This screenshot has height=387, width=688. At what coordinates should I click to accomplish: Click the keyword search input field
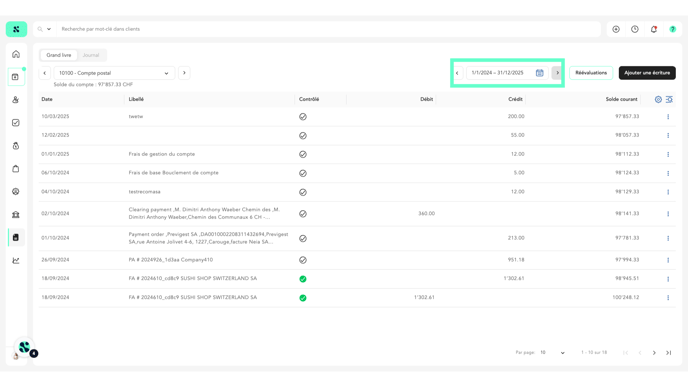click(329, 29)
